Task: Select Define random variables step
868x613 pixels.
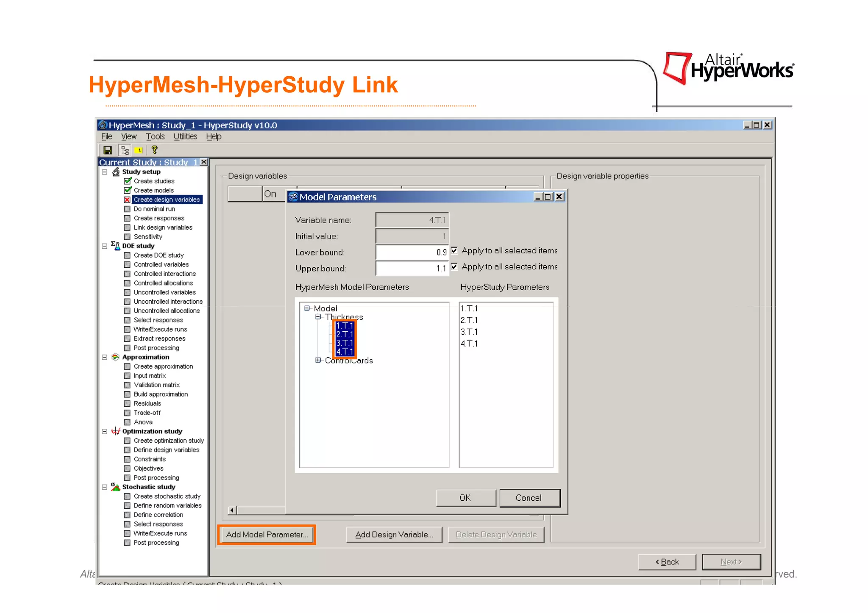Action: coord(168,505)
